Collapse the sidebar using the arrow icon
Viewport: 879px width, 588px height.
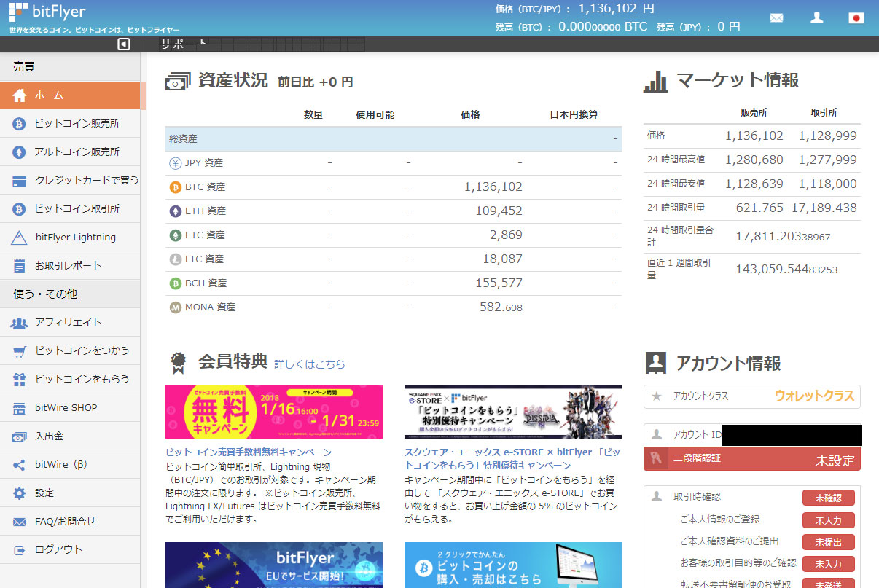pos(124,44)
